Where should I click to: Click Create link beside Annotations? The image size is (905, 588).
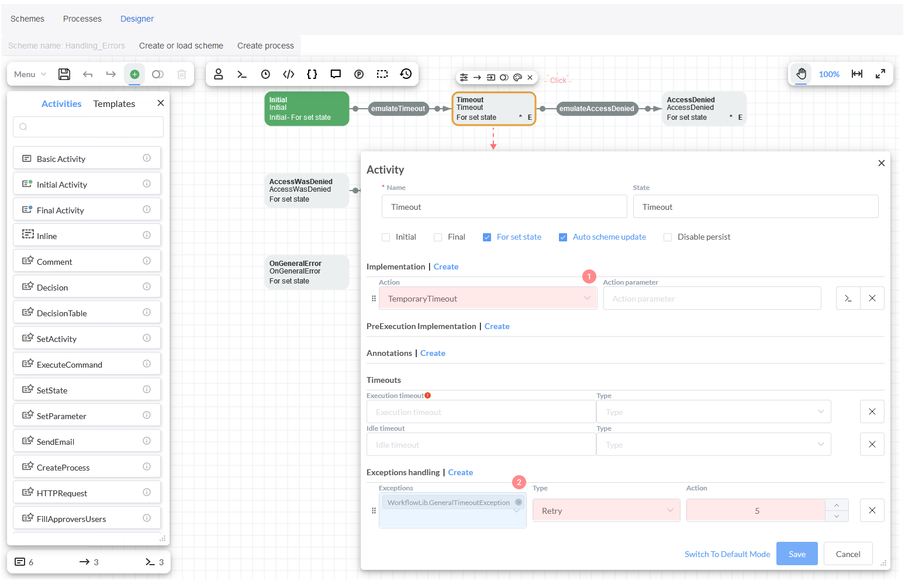pyautogui.click(x=433, y=353)
